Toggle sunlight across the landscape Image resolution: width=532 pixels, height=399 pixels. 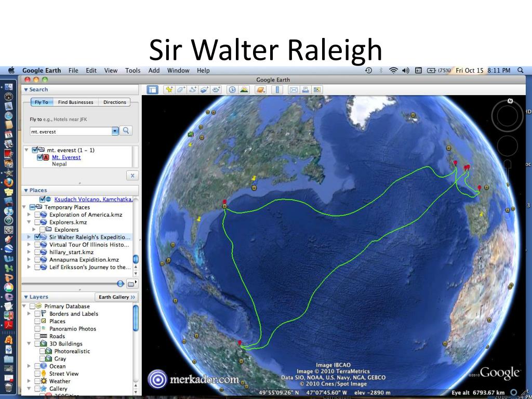(244, 89)
